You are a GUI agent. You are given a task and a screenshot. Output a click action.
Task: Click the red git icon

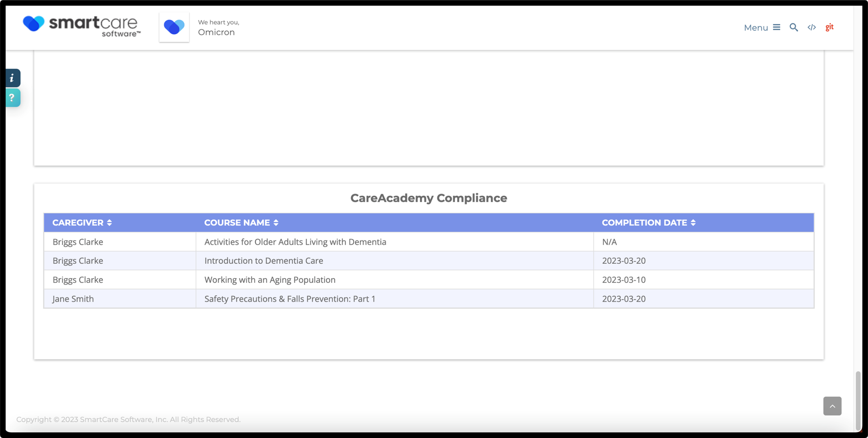click(x=830, y=27)
